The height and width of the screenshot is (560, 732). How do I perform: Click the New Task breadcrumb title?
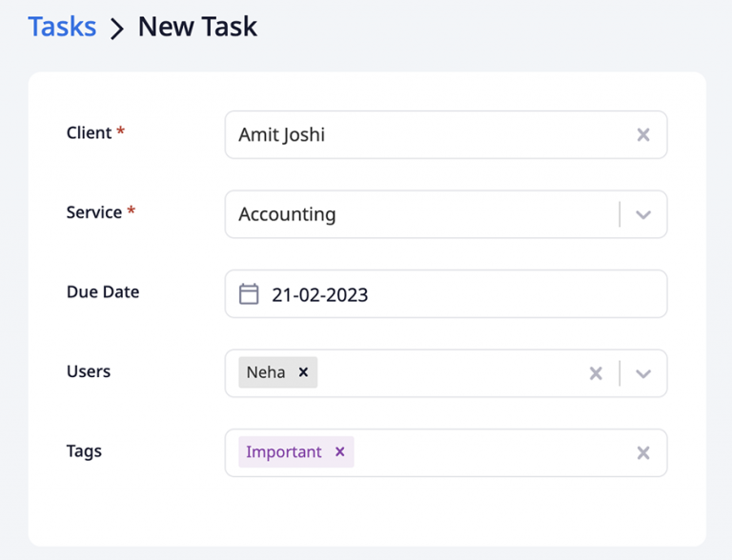click(197, 27)
